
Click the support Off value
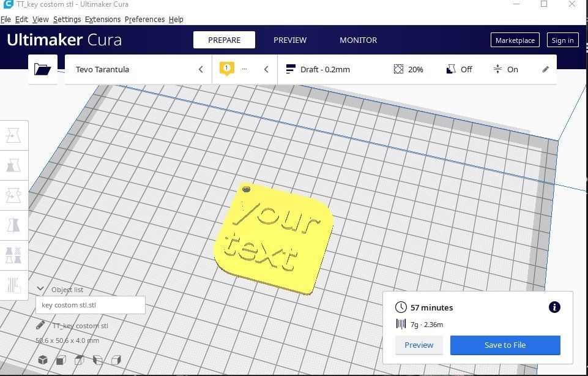[x=466, y=69]
